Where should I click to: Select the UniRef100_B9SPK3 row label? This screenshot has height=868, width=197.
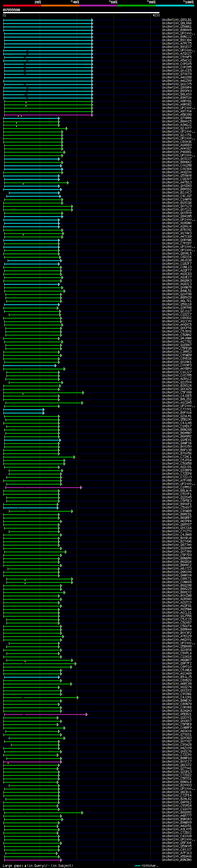pyautogui.click(x=177, y=91)
